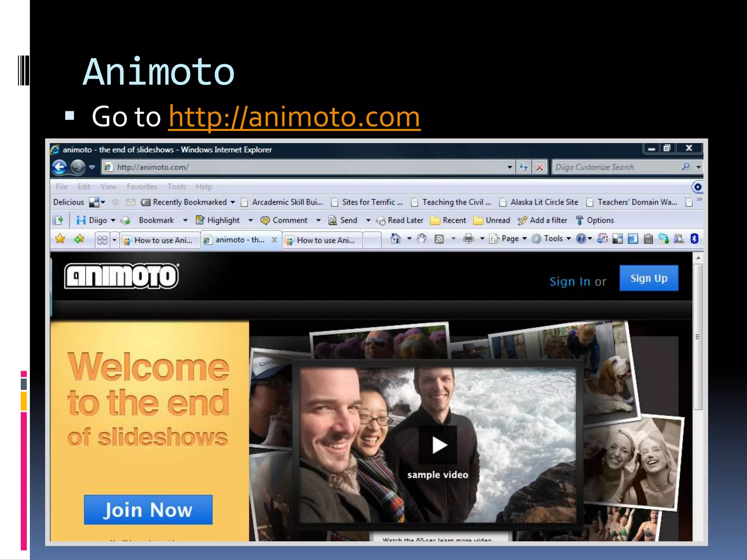Click the Skype icon in command bar
Screen dimensions: 747x560
click(x=663, y=239)
